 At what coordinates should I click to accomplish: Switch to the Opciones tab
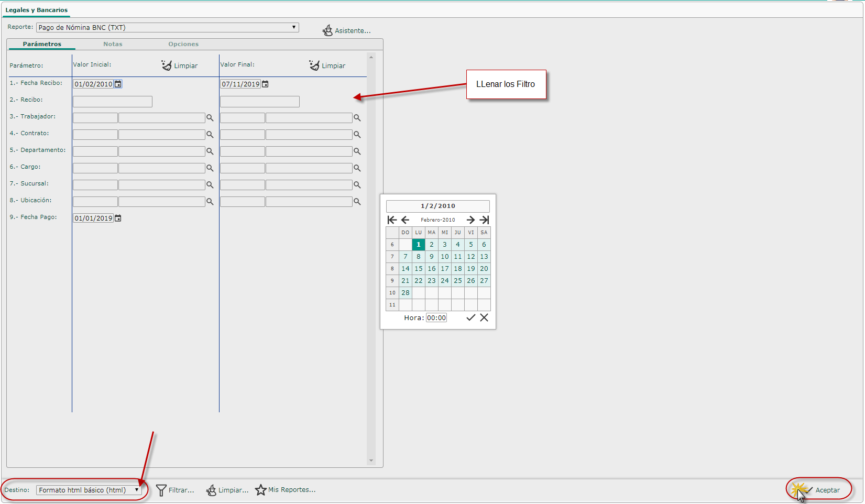point(183,44)
